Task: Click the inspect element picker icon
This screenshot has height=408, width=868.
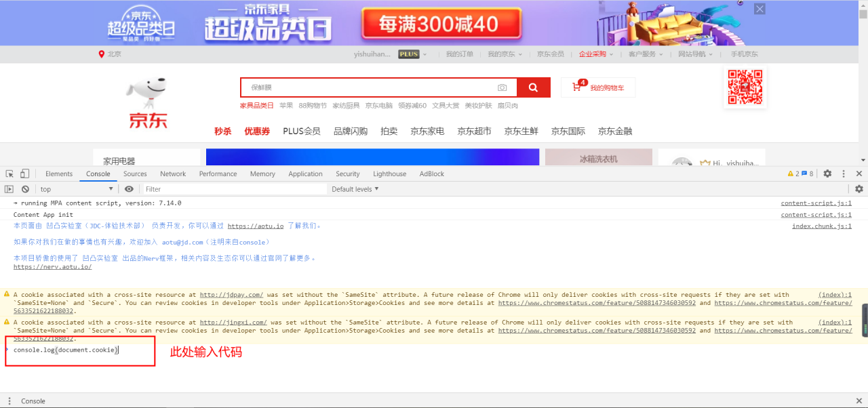Action: (10, 174)
